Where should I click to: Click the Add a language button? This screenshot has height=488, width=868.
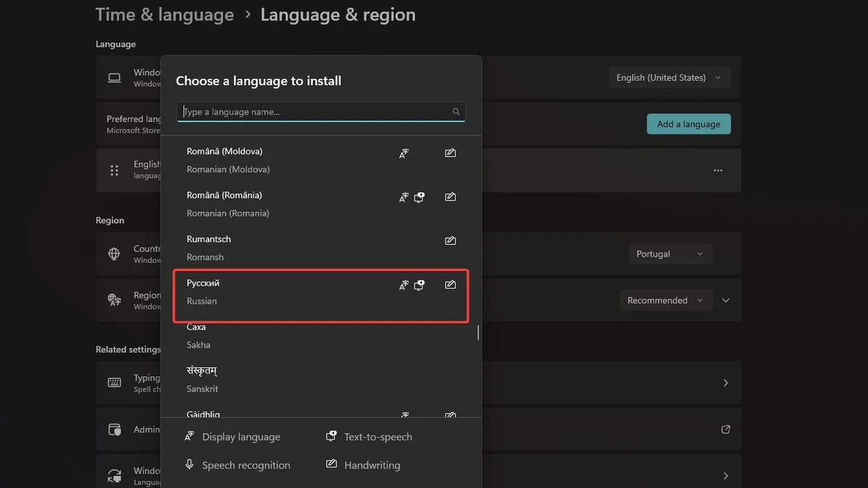(x=688, y=124)
